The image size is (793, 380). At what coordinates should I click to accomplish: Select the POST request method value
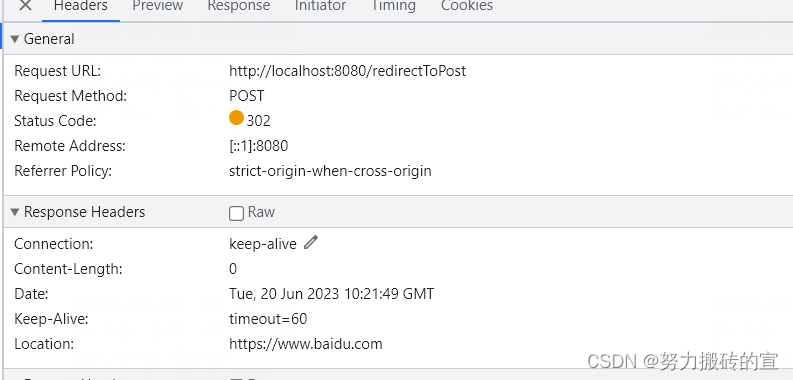(246, 96)
